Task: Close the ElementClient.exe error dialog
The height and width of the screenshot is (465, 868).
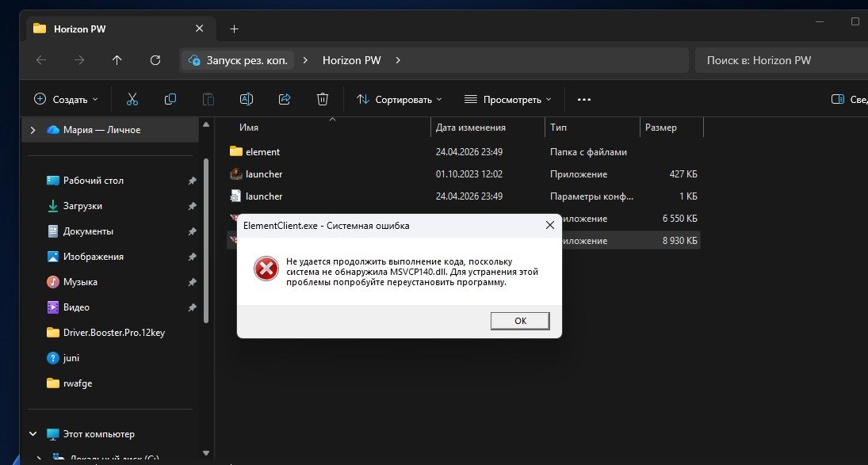Action: tap(549, 225)
